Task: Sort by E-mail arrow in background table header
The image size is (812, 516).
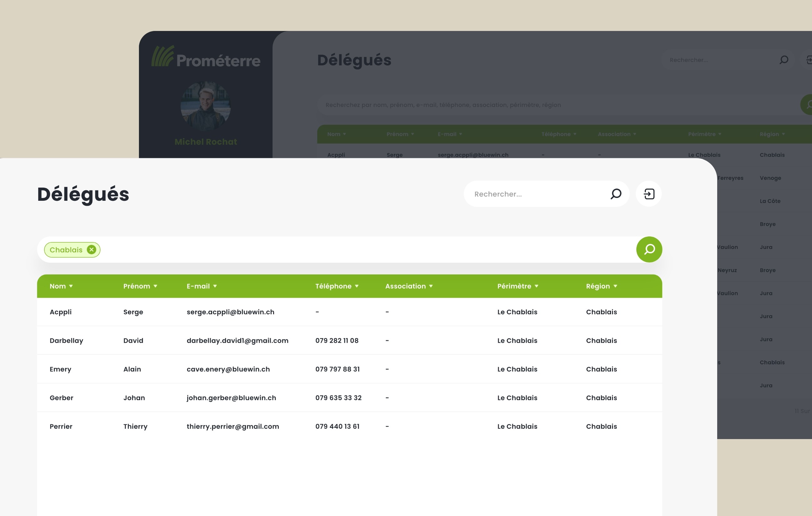Action: [x=461, y=134]
